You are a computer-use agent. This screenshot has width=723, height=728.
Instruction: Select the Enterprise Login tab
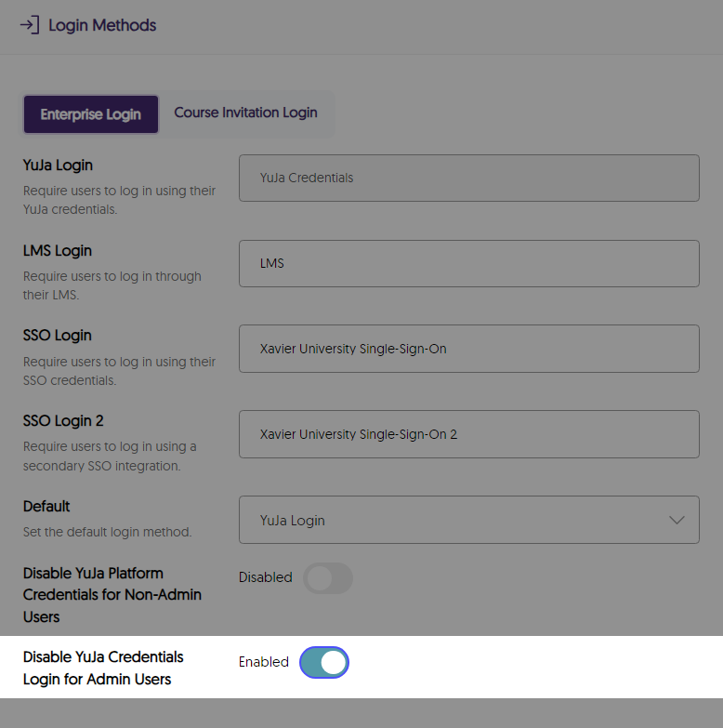pyautogui.click(x=91, y=114)
